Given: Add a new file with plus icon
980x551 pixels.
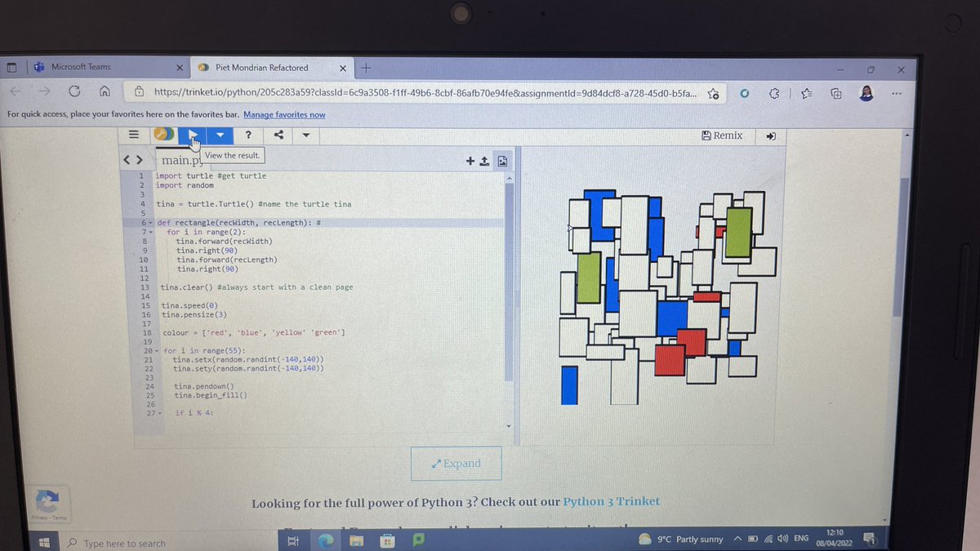Looking at the screenshot, I should click(470, 162).
